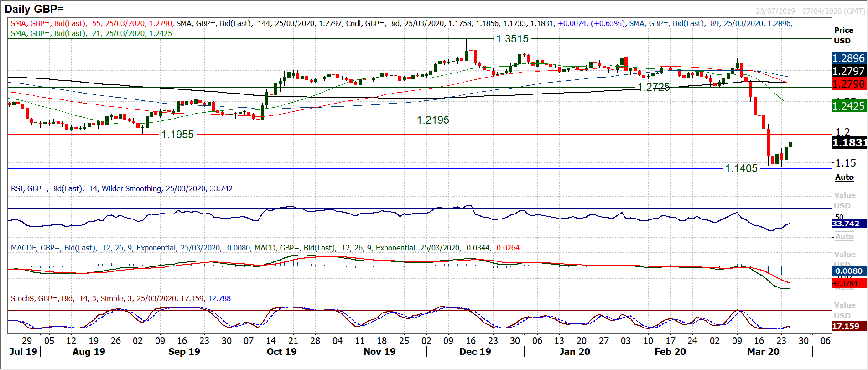This screenshot has height=370, width=868.
Task: Click the 'Price USD' axis label
Action: 843,35
